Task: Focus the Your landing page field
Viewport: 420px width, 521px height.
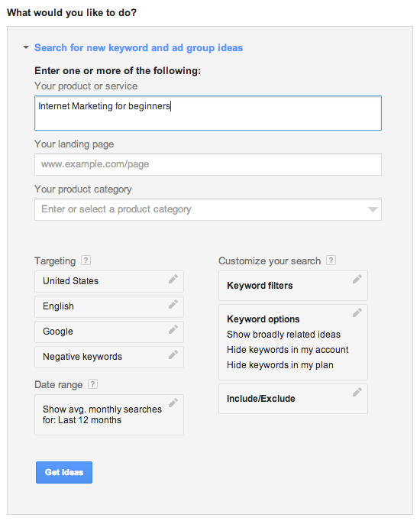Action: click(208, 164)
